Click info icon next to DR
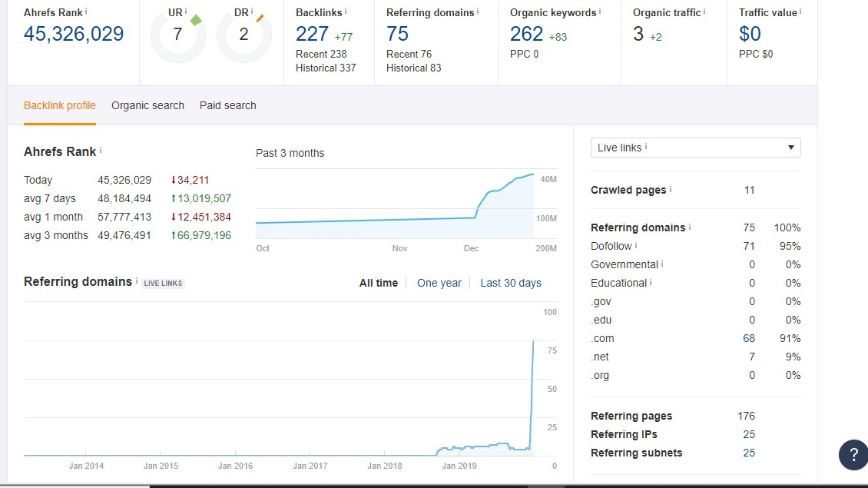This screenshot has width=868, height=488. (252, 11)
